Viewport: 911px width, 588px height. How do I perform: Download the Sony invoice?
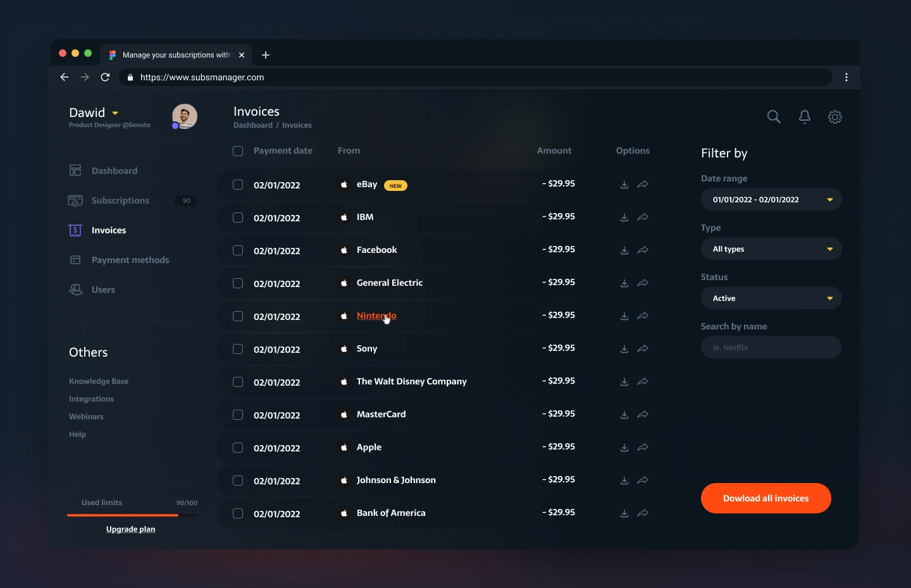point(624,349)
